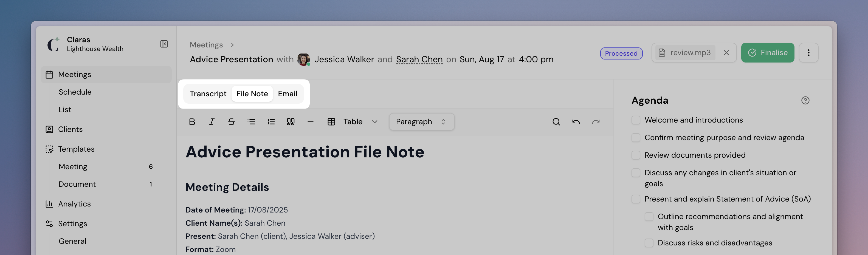Viewport: 868px width, 255px height.
Task: Click the 'Advice Presentation' meeting type
Action: (231, 59)
